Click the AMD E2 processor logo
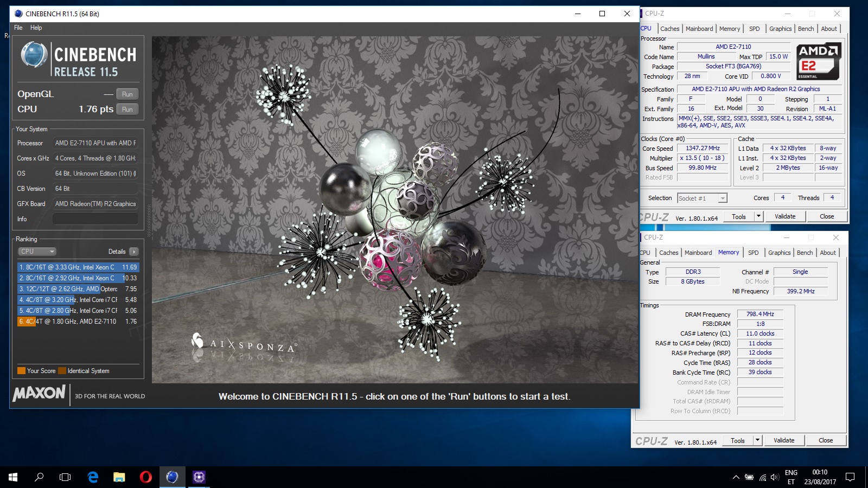 pyautogui.click(x=819, y=61)
